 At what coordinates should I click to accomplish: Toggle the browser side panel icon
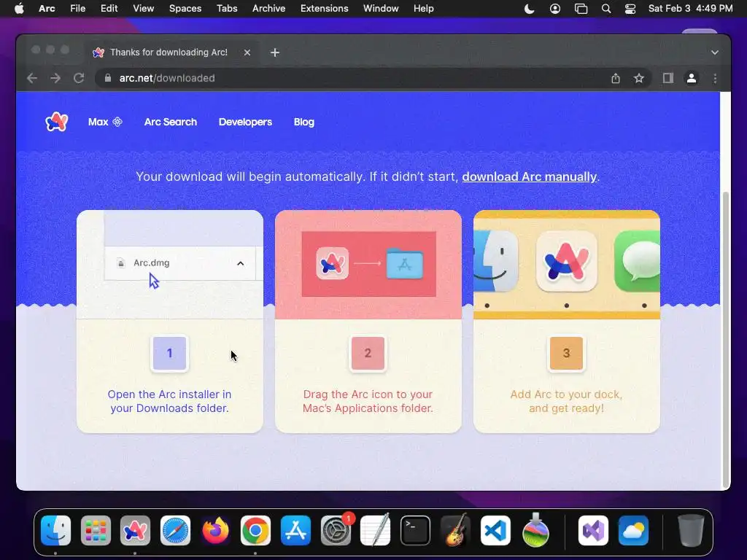pyautogui.click(x=668, y=78)
